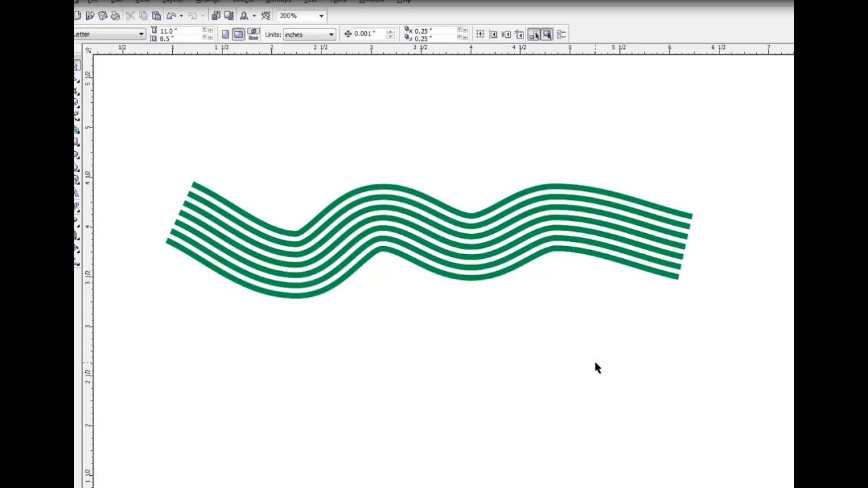Expand the Undo history dropdown arrow
Viewport: 868px width, 488px height.
pyautogui.click(x=181, y=16)
